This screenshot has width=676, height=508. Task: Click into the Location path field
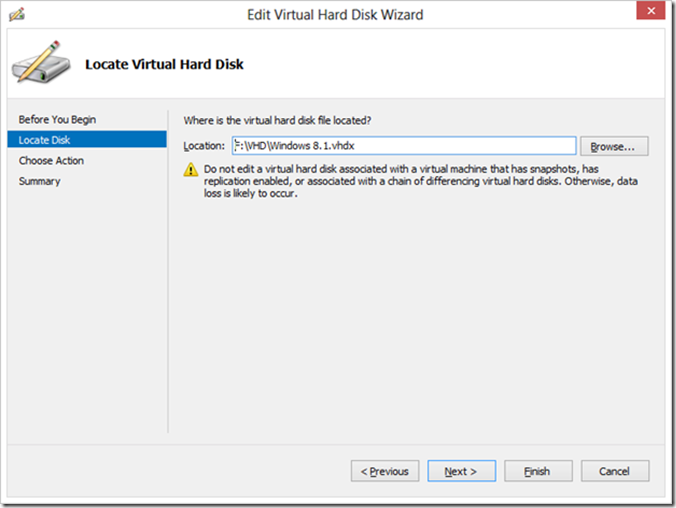tap(403, 146)
